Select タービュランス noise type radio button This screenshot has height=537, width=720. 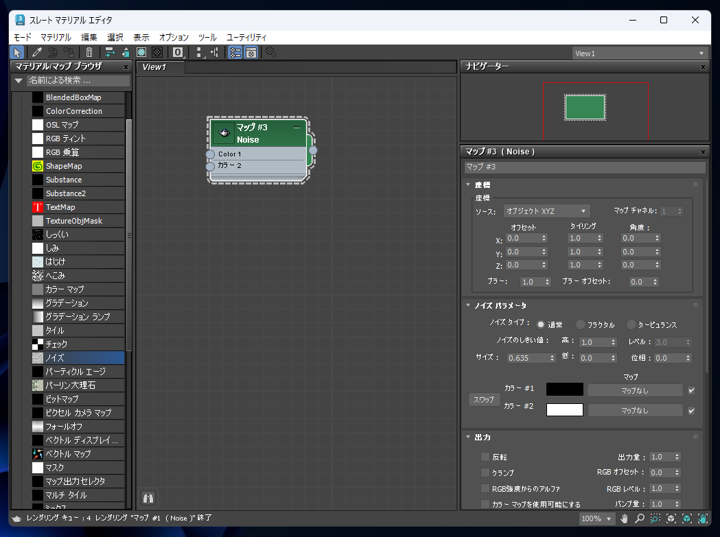tap(631, 325)
